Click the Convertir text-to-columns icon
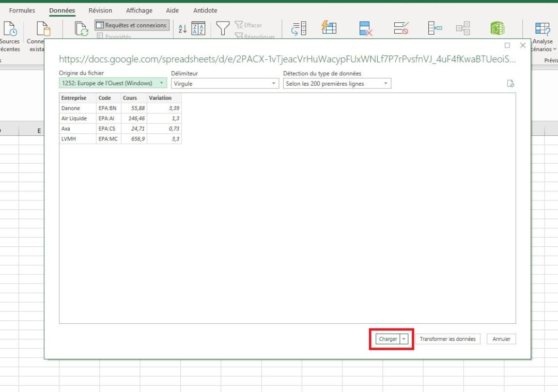 [298, 28]
